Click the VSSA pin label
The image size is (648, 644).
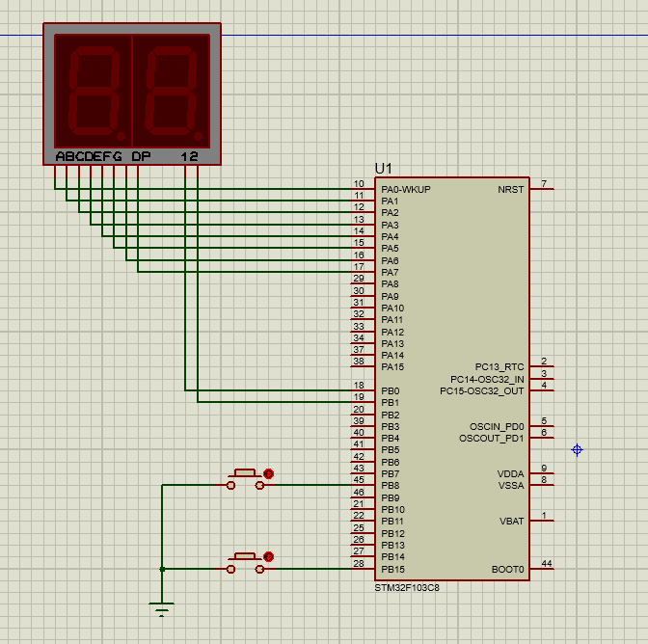(511, 486)
